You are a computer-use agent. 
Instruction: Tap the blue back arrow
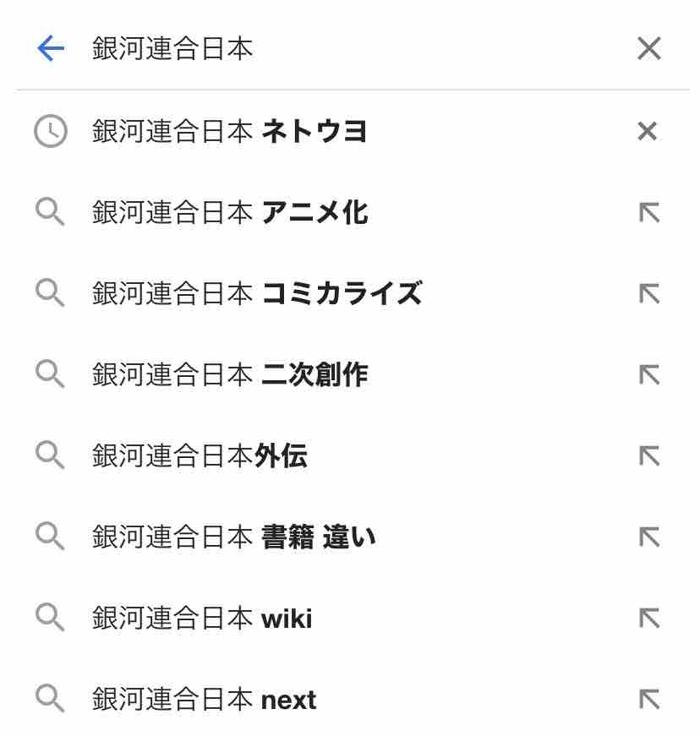click(x=51, y=49)
